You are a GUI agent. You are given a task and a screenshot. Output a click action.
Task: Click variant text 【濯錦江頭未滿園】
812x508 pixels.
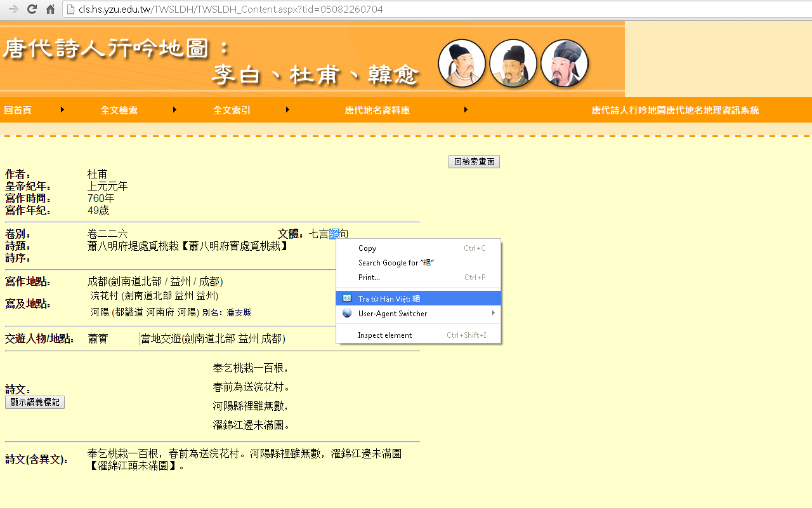pos(134,466)
